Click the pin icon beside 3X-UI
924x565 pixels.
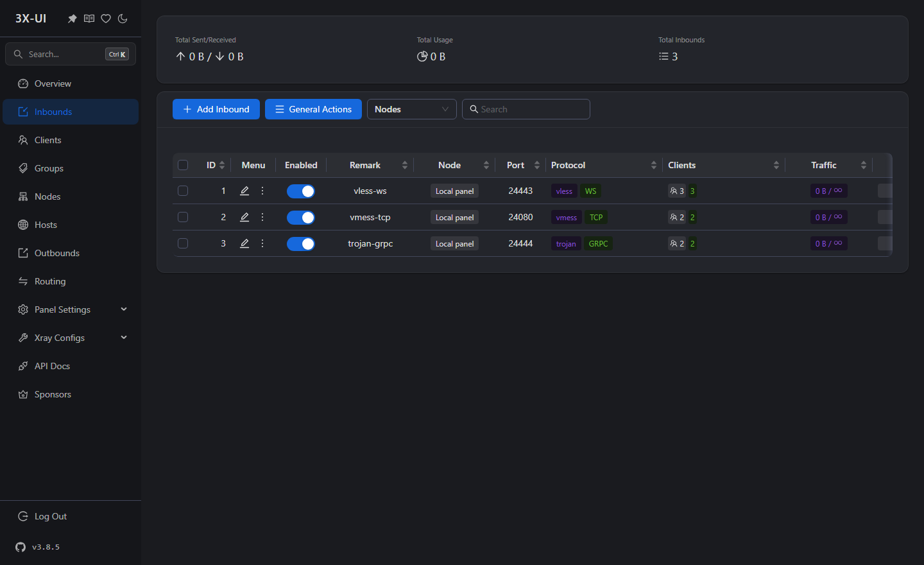coord(73,19)
